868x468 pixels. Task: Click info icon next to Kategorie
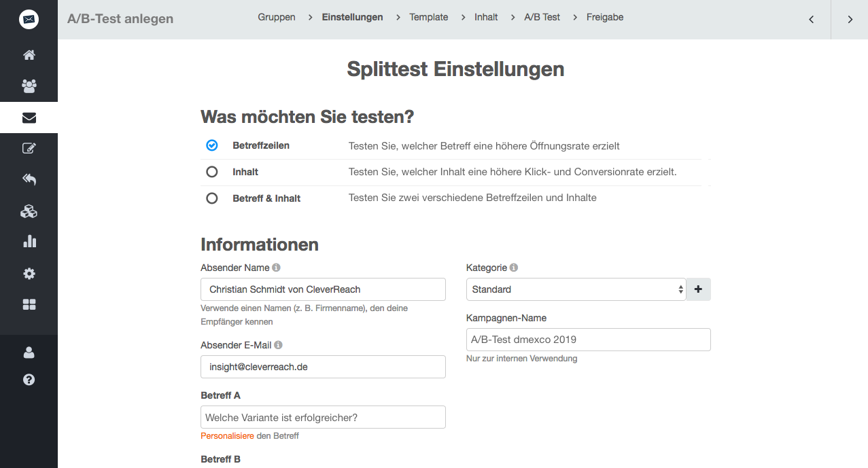click(x=514, y=268)
